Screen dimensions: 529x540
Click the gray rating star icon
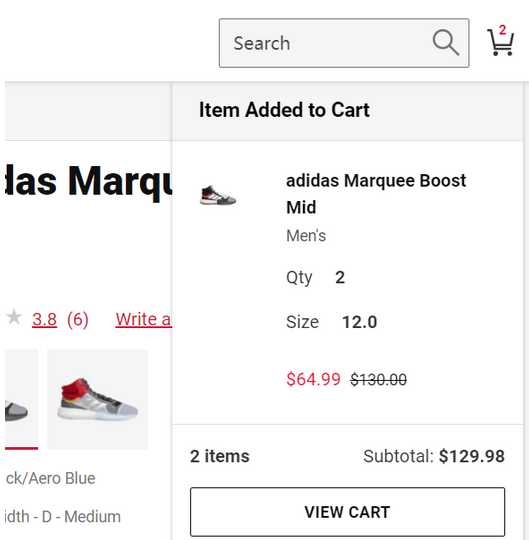pos(14,317)
